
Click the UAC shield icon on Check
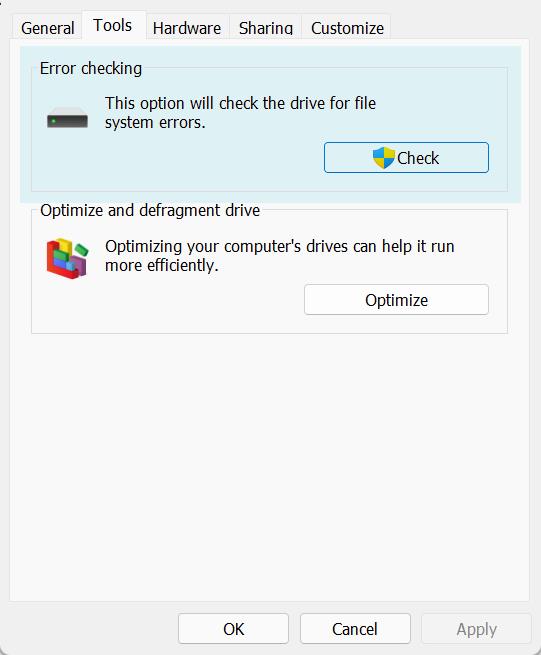pos(384,158)
